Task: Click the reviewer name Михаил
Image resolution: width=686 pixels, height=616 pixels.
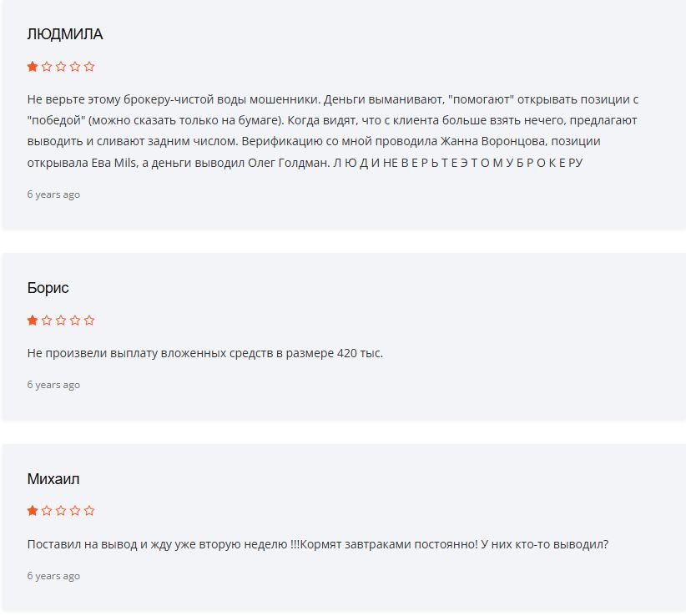Action: pos(53,479)
